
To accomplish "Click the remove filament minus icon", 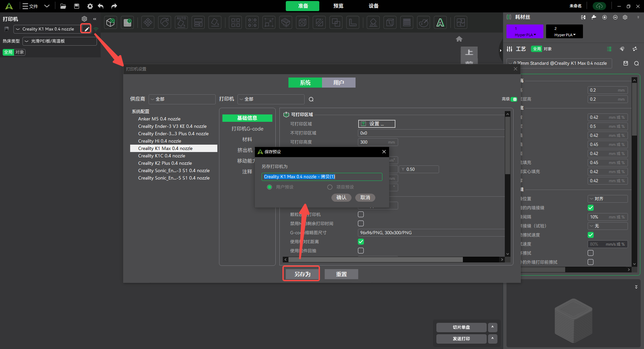I will coord(615,17).
